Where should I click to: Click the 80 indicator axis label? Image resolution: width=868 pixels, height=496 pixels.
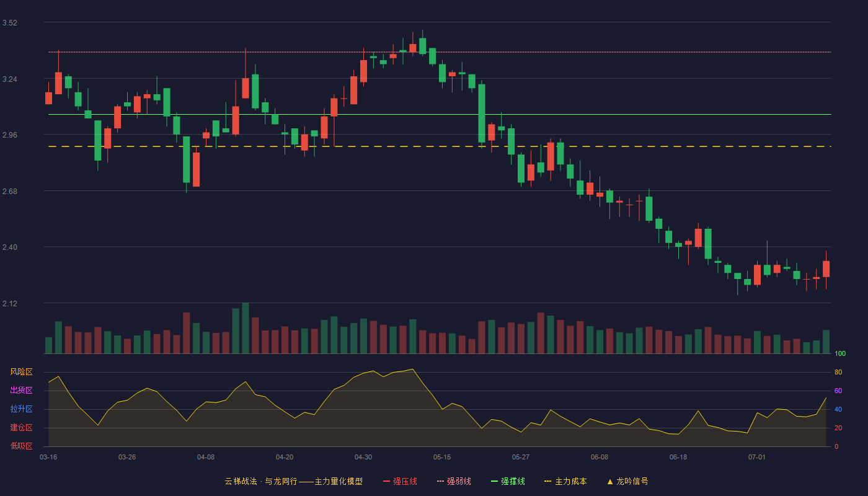838,372
